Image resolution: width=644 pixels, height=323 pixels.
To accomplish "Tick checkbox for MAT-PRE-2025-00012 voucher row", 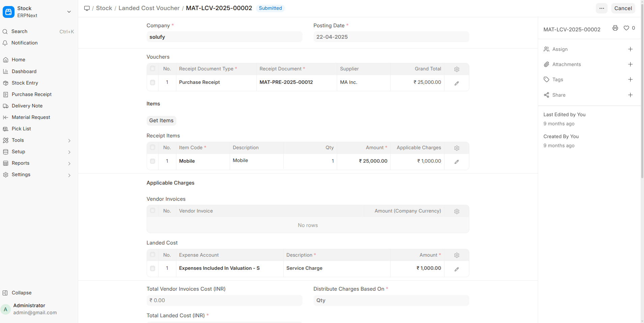I will coord(152,83).
